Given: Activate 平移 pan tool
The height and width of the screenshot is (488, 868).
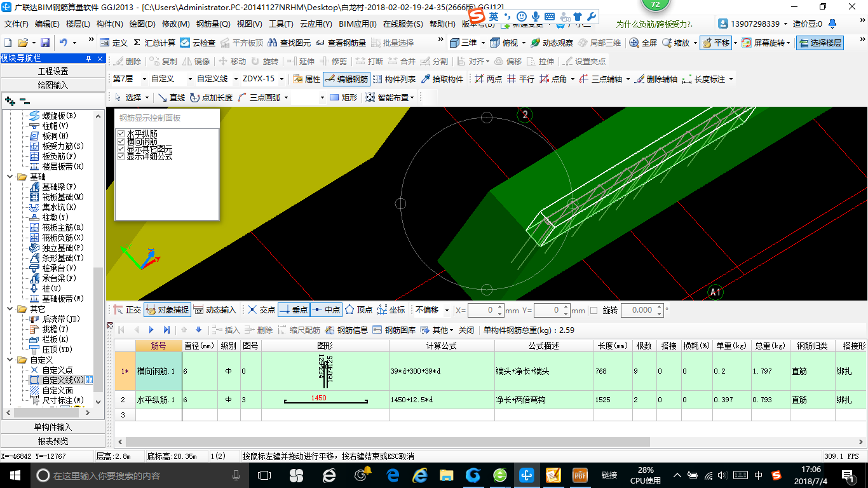Looking at the screenshot, I should pos(715,43).
